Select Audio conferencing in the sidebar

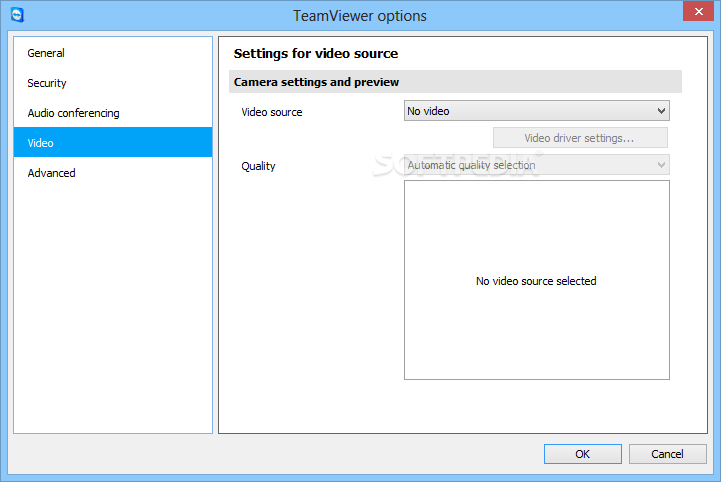[x=113, y=113]
